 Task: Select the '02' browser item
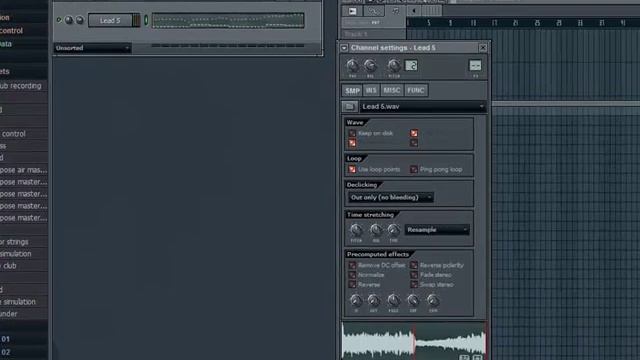5,352
